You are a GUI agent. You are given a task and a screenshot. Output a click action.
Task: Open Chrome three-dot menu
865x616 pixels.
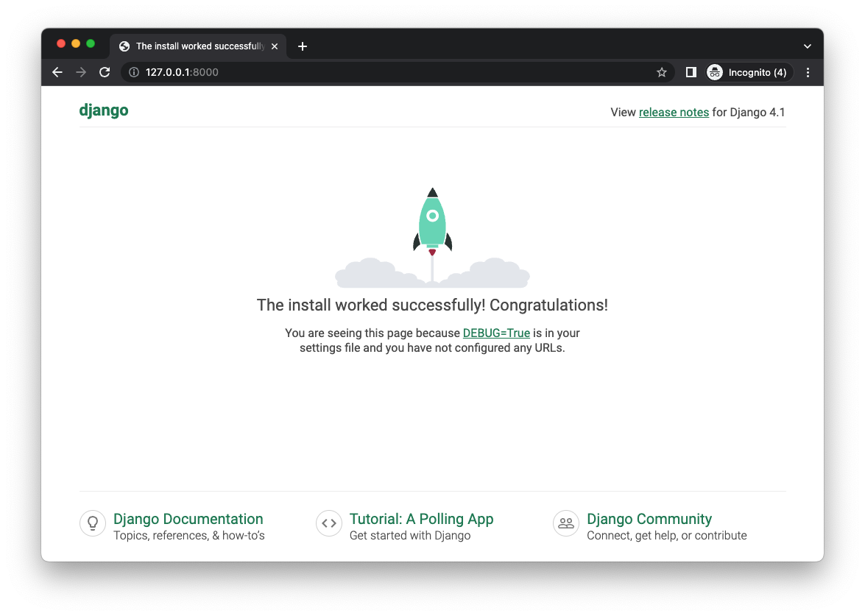pos(808,72)
